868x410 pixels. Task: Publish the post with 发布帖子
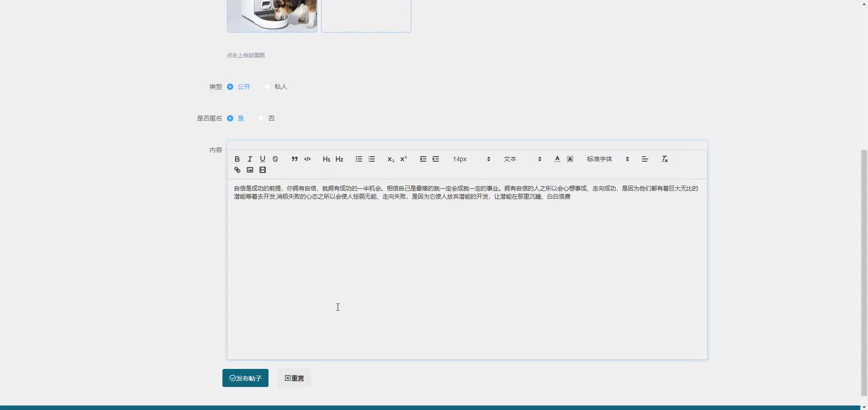[x=245, y=378]
